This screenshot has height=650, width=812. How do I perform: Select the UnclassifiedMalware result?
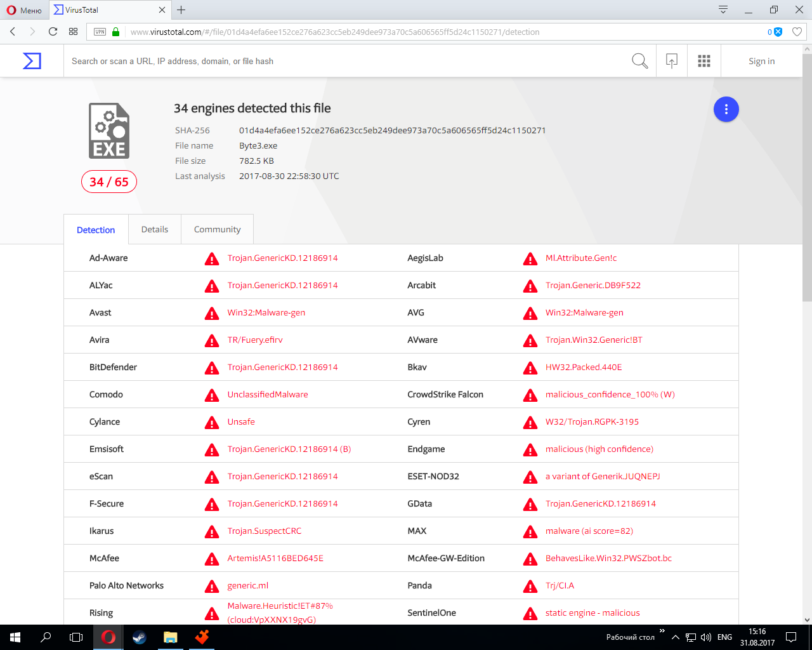click(x=268, y=394)
